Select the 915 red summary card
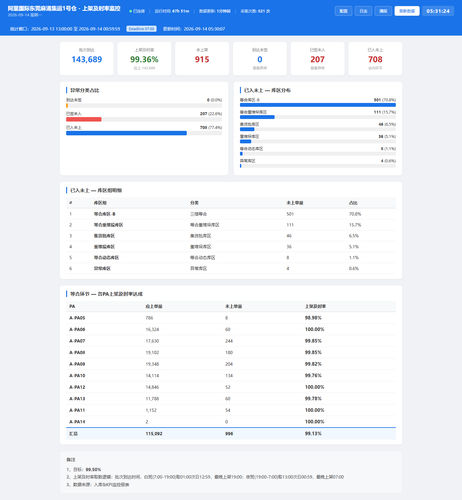 click(x=202, y=59)
